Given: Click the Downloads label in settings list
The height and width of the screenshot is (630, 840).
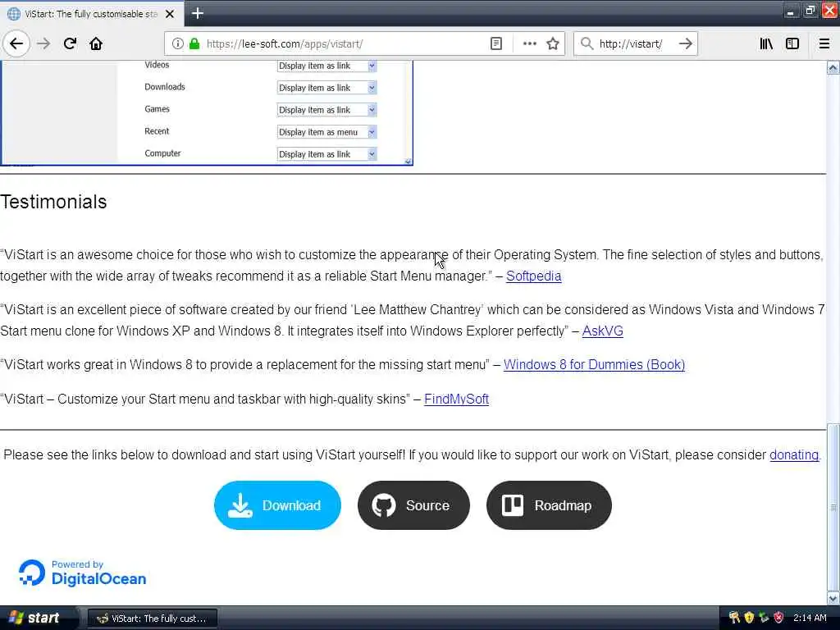Looking at the screenshot, I should (x=164, y=87).
